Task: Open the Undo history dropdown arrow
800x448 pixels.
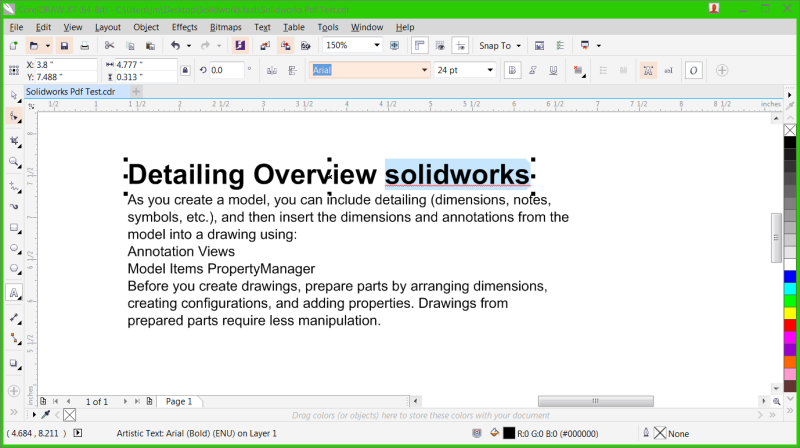Action: click(189, 46)
